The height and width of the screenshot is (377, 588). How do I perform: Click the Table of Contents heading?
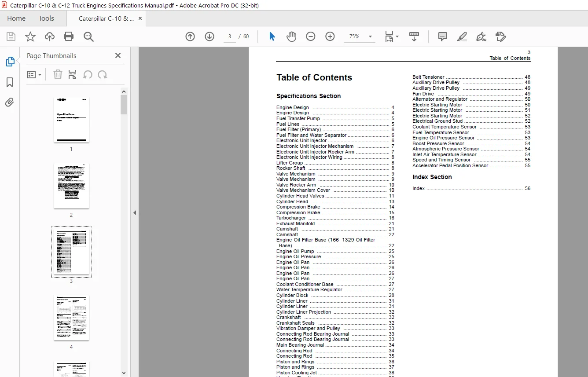314,78
